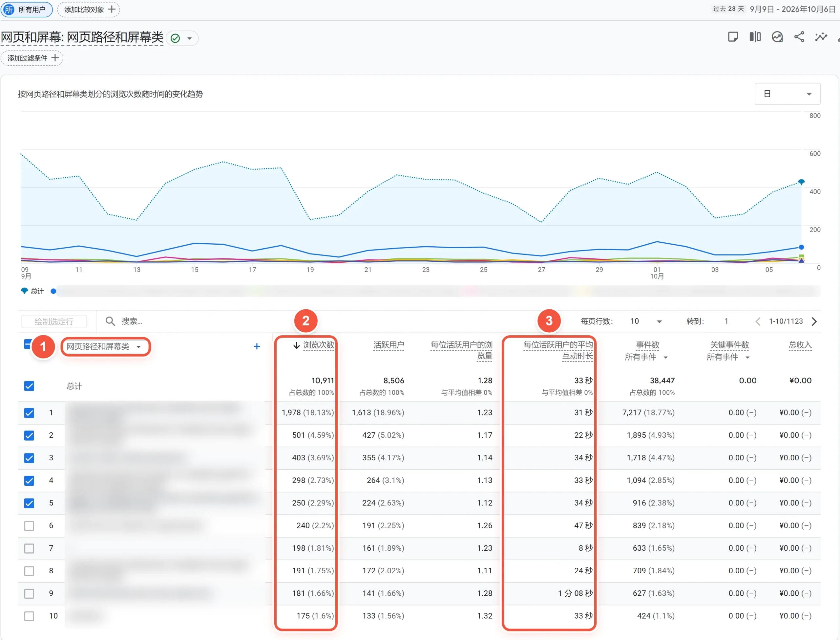
Task: Click the blue legend dot beside 总计
Action: pos(53,291)
